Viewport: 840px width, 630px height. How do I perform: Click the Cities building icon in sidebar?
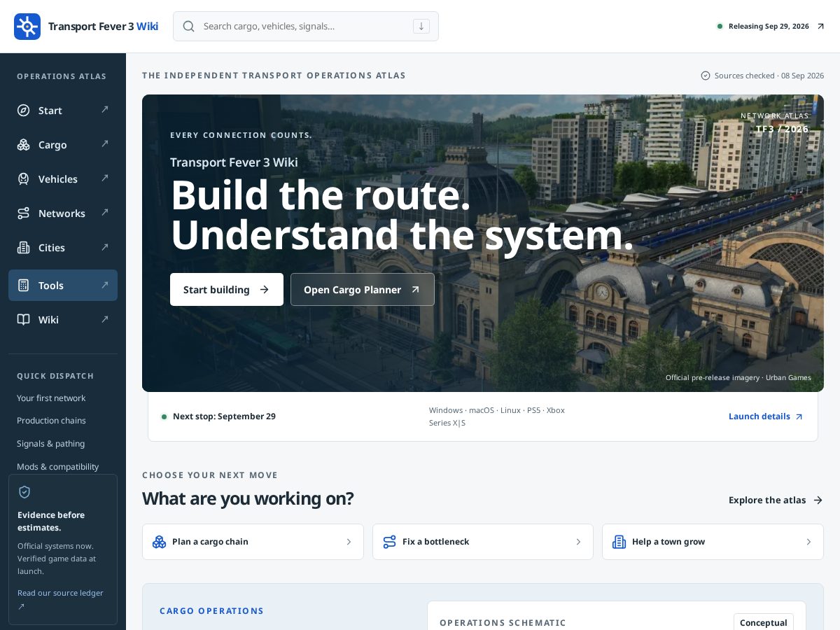[x=24, y=248]
